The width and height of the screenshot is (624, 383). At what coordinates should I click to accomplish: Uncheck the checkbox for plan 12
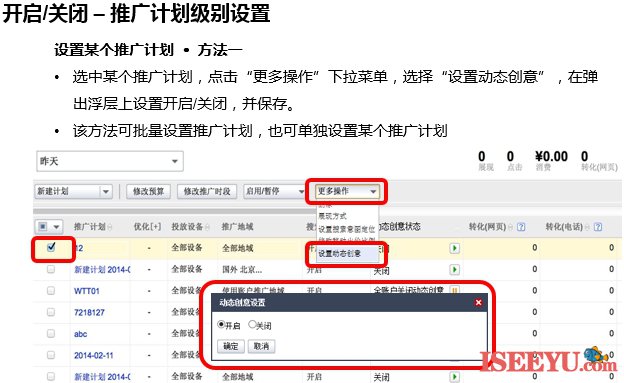pos(51,247)
